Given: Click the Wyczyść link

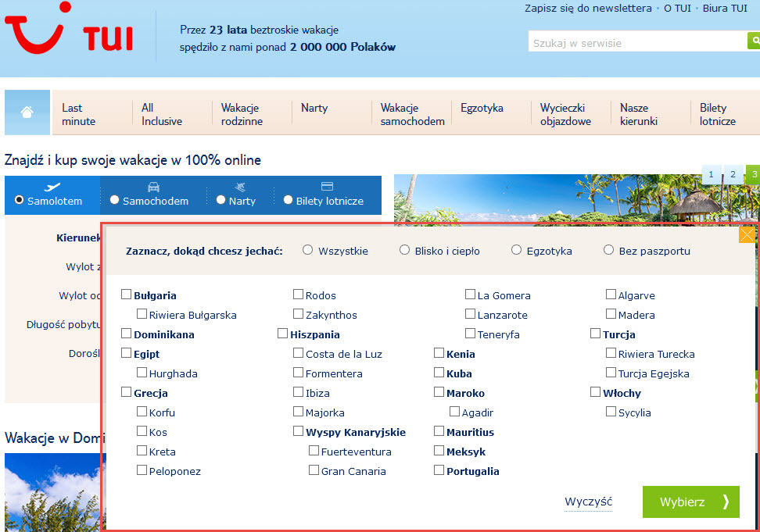Looking at the screenshot, I should 589,502.
